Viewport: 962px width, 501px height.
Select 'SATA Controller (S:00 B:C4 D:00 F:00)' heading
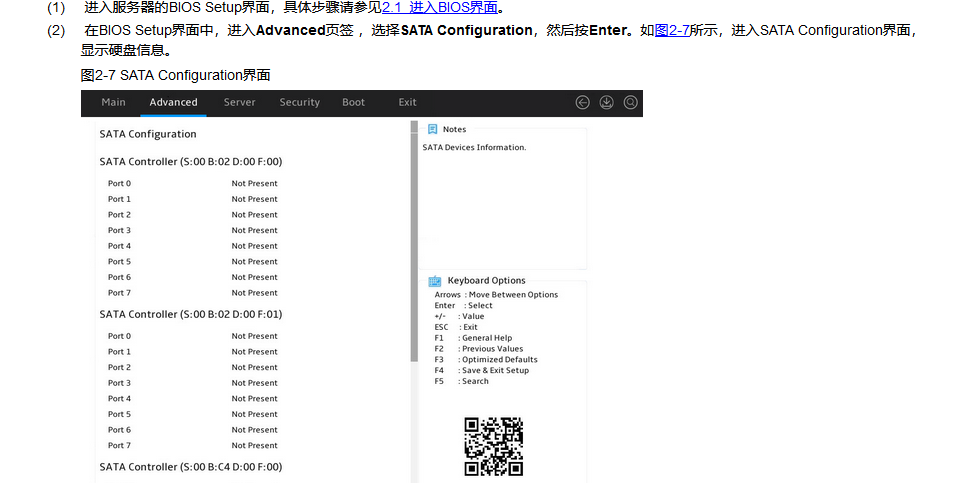point(191,467)
